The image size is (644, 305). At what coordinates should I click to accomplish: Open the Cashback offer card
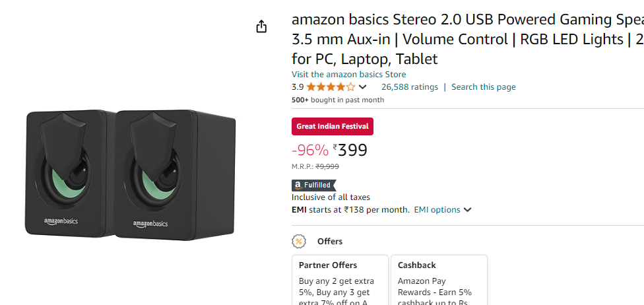(439, 281)
